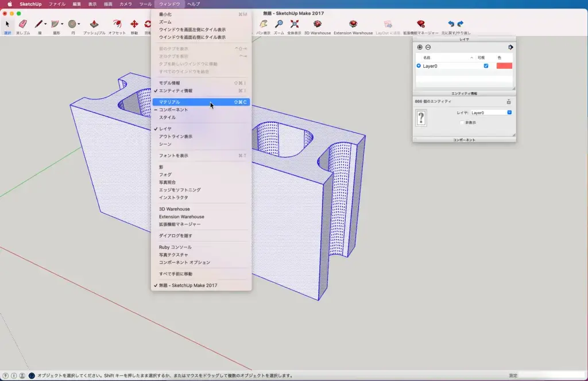The width and height of the screenshot is (588, 381).
Task: Delete layer with the minus icon
Action: tap(428, 47)
